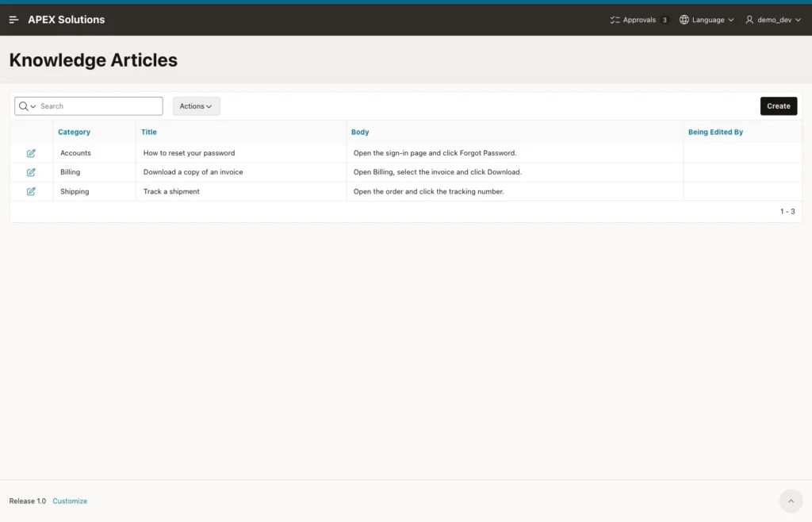
Task: Sort by the Category column header
Action: (x=74, y=132)
